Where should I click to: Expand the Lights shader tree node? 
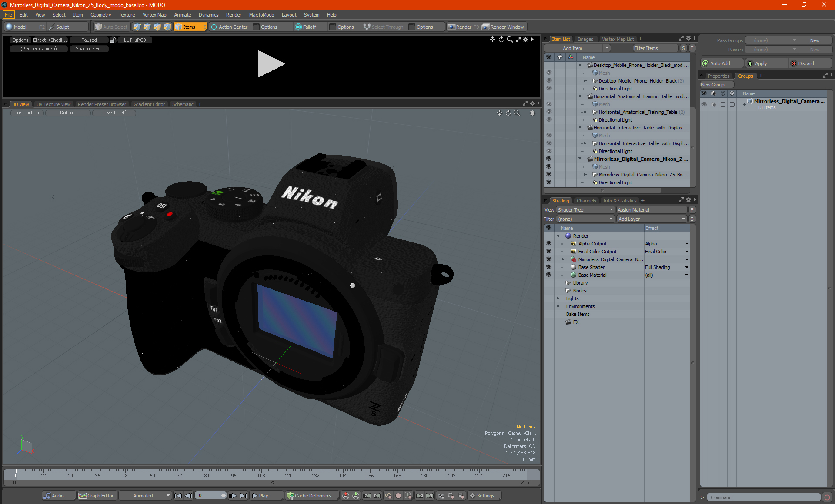(558, 298)
